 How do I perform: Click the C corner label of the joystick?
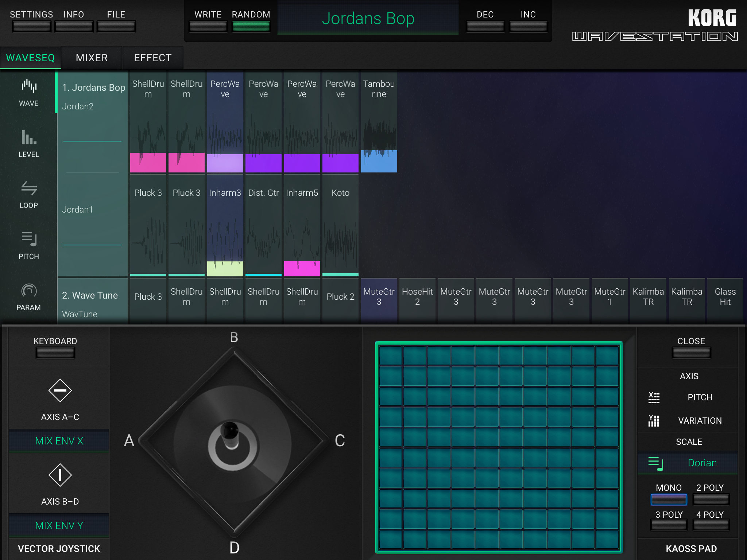click(x=340, y=441)
